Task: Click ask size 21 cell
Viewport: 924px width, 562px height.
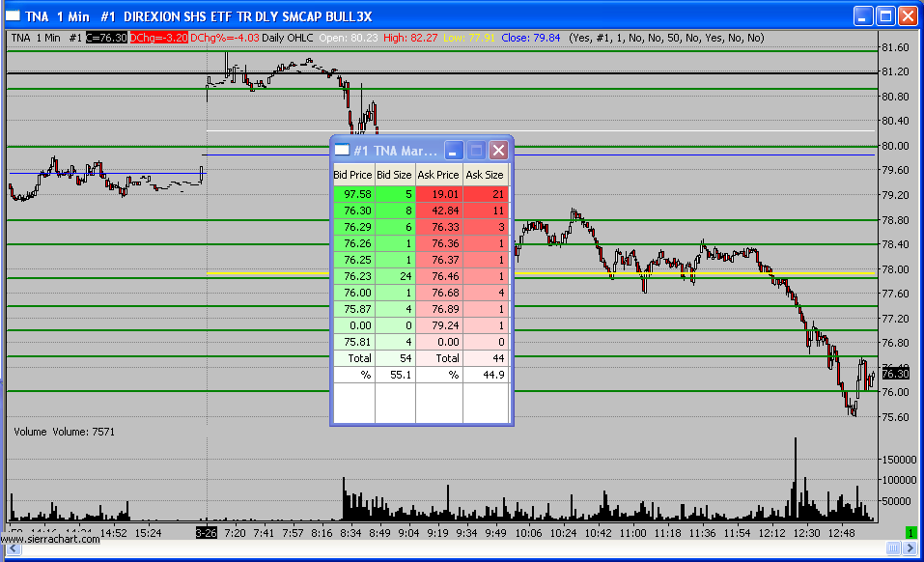Action: click(486, 194)
